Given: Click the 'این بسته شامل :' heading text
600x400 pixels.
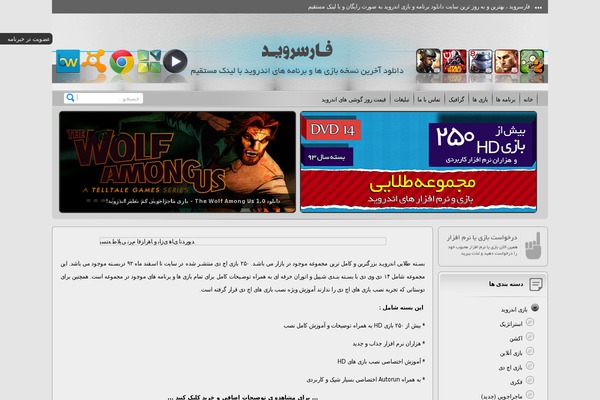Looking at the screenshot, I should click(x=401, y=307).
